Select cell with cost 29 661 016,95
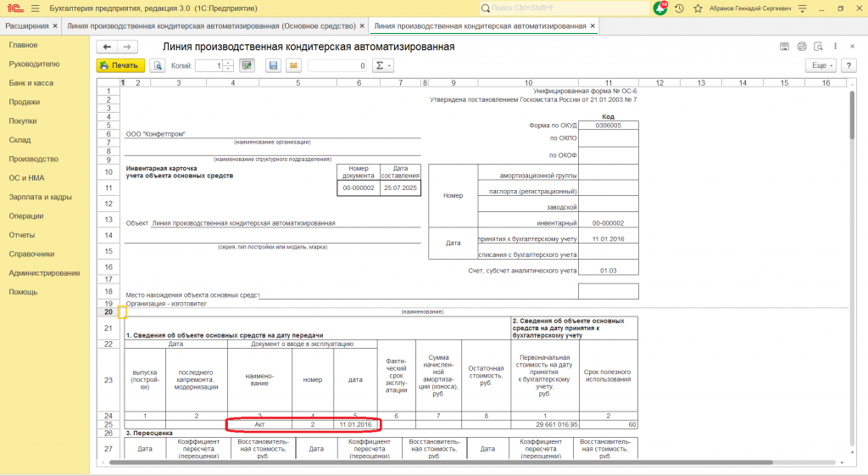Viewport: 868px width, 476px height. 545,424
